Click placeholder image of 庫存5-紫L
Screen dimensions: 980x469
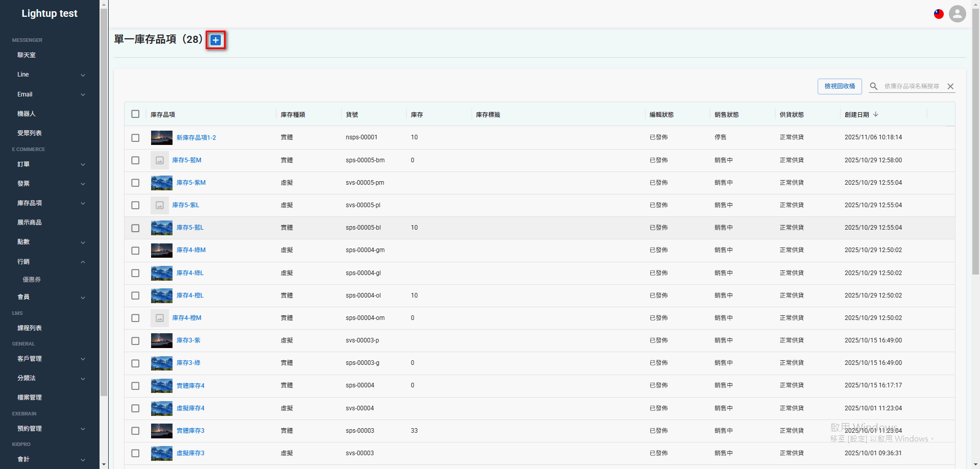tap(160, 205)
